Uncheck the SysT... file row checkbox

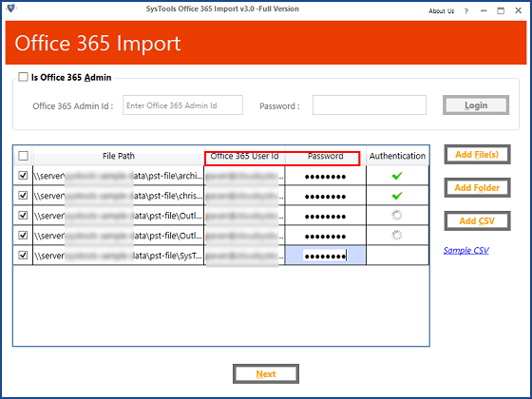coord(23,256)
